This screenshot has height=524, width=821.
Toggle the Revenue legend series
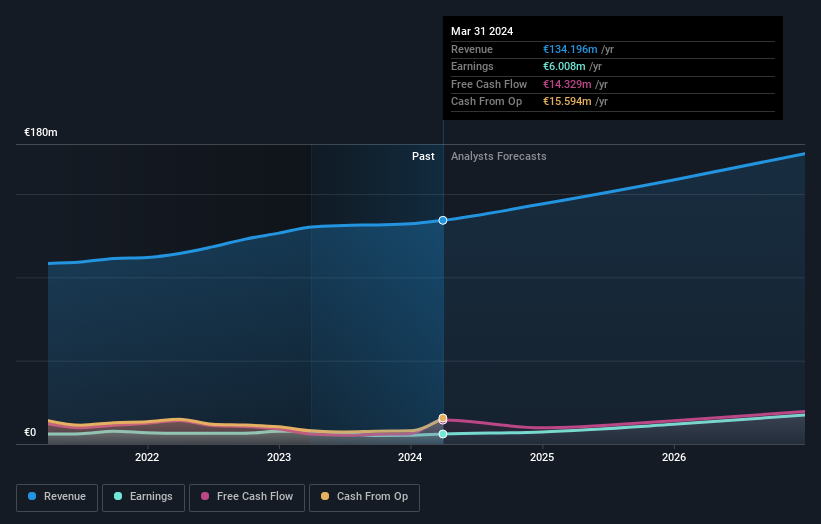click(x=57, y=497)
